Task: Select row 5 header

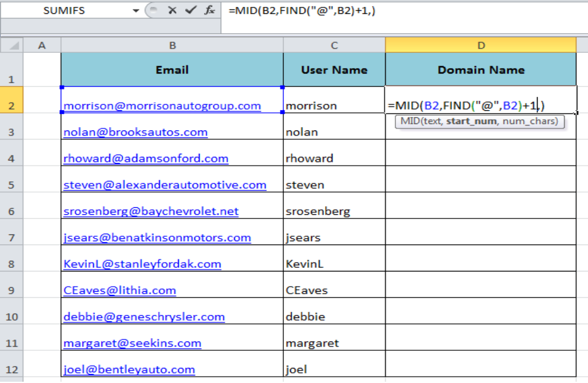Action: pos(11,185)
